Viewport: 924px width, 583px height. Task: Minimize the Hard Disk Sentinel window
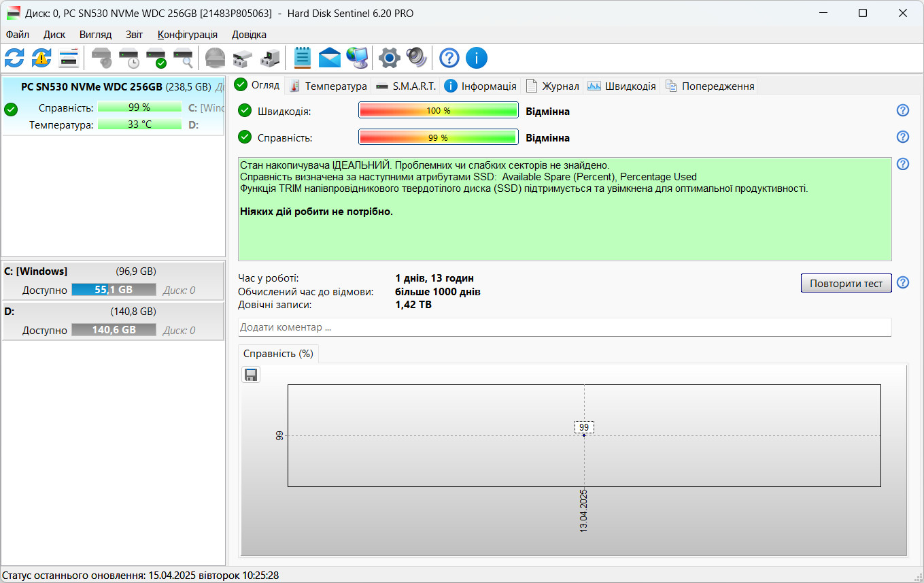tap(823, 13)
